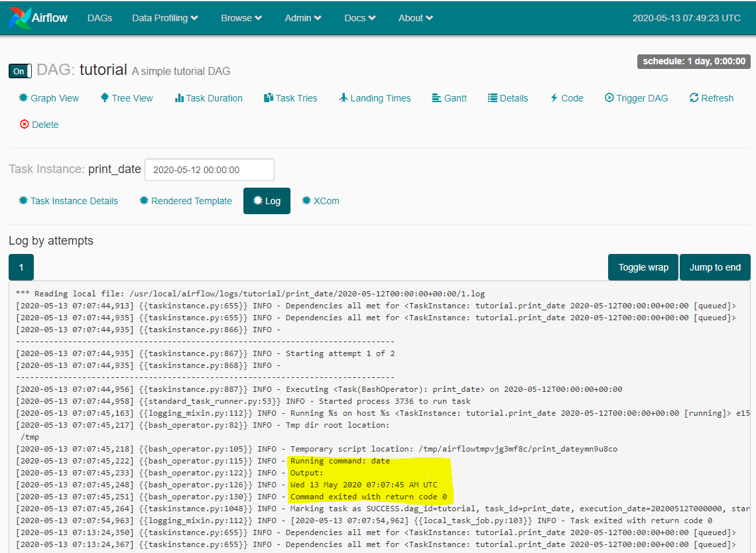Open the Docs dropdown menu

coord(359,18)
